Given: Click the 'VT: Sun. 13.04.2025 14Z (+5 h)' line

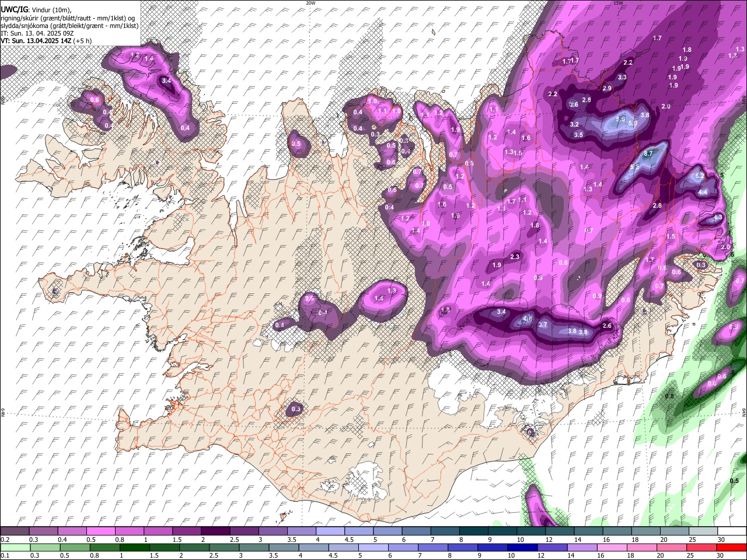Looking at the screenshot, I should [x=46, y=41].
